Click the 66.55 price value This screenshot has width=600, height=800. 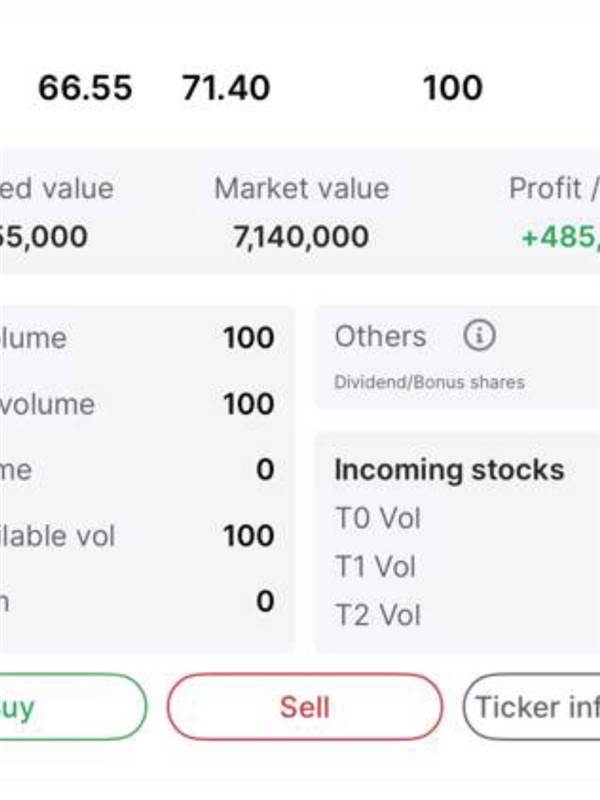click(x=85, y=87)
